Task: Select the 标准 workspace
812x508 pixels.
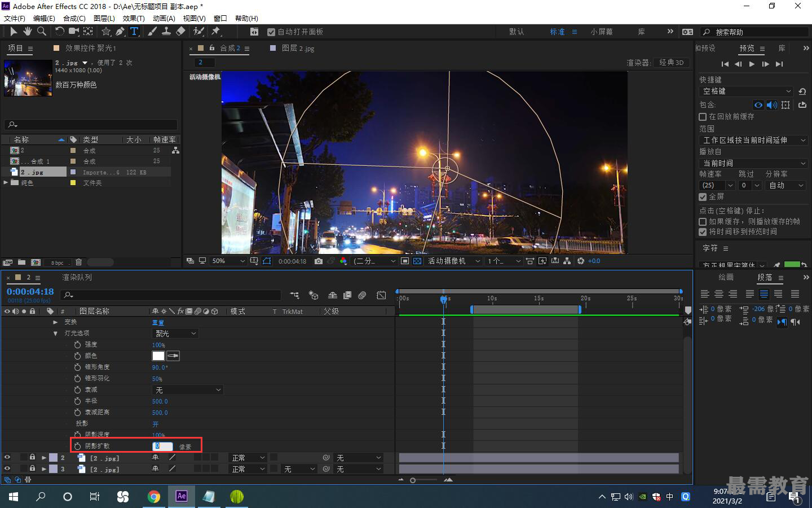Action: point(557,32)
